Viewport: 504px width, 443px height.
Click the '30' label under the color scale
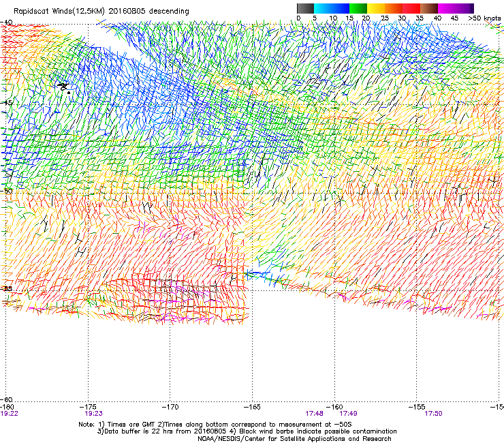[x=402, y=18]
